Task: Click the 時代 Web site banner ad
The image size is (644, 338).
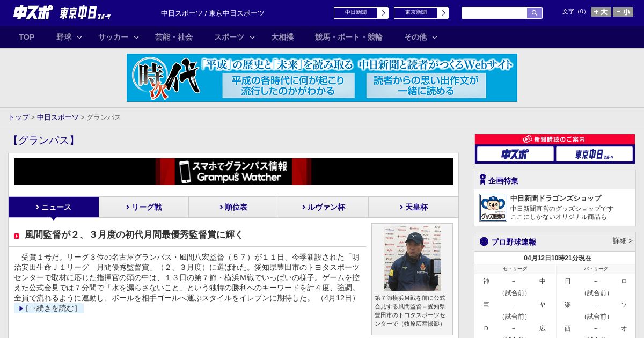Action: tap(322, 78)
